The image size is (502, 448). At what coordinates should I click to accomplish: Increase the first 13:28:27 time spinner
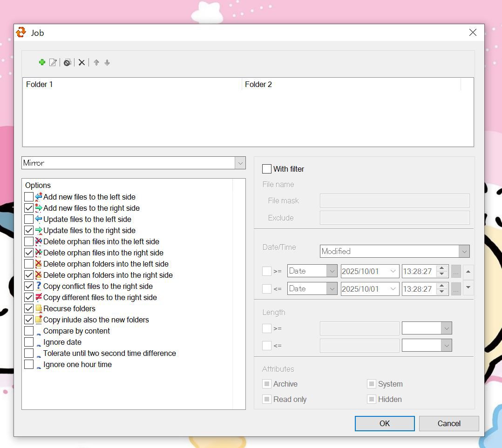coord(442,268)
